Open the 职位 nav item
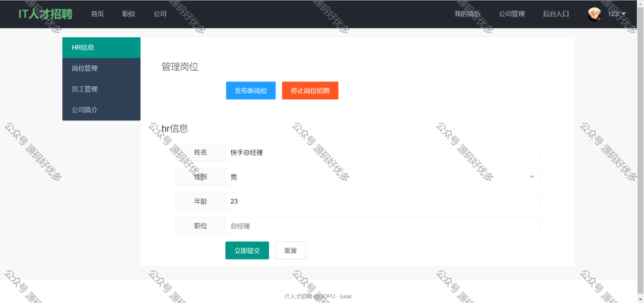 128,14
